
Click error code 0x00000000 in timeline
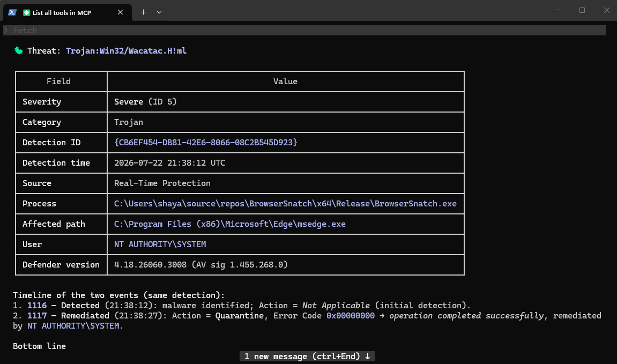(351, 316)
